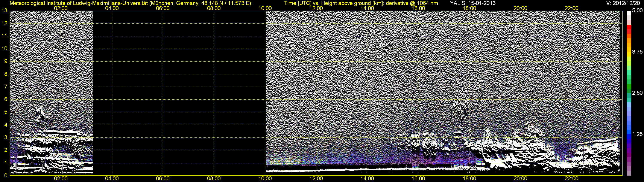This screenshot has height=182, width=644.
Task: Click the 18:00 label on the bottom time axis
Action: pyautogui.click(x=469, y=179)
